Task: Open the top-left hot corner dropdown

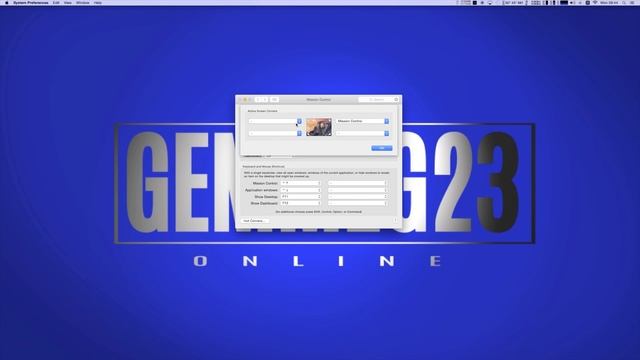Action: [275, 121]
